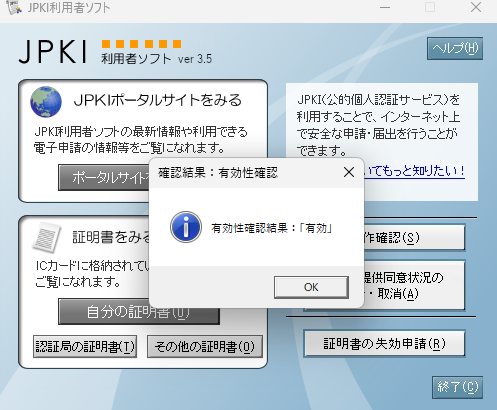Click the blue information icon in dialog
This screenshot has height=410, width=497.
point(186,227)
